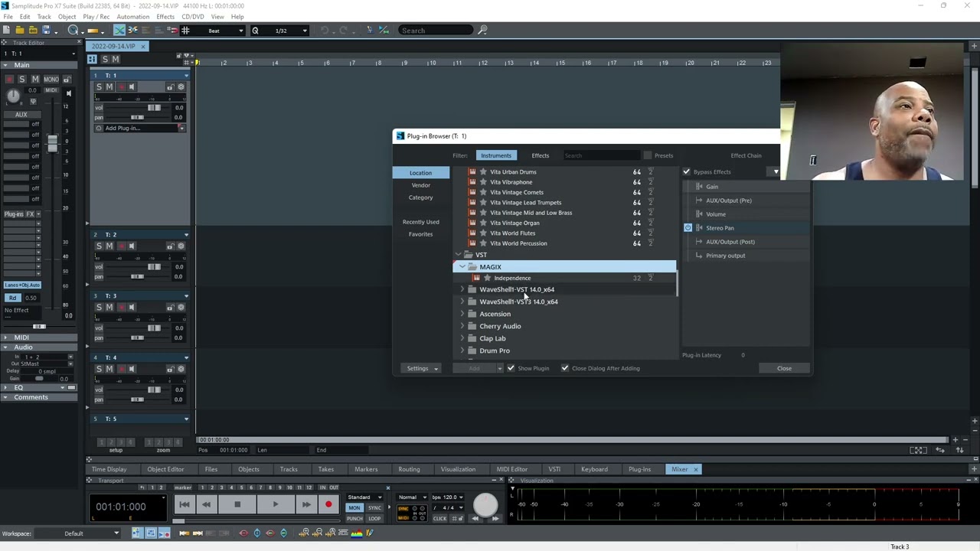980x551 pixels.
Task: Toggle metronome CLICK button
Action: [x=439, y=518]
